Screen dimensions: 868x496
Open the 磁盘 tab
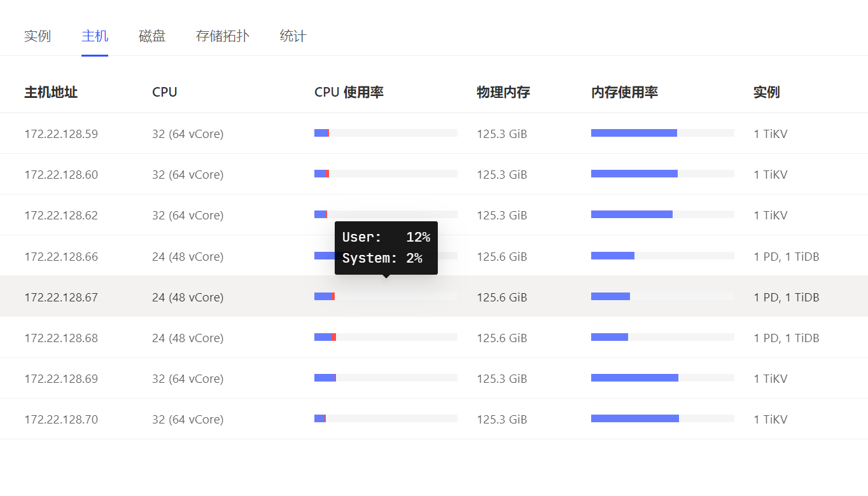click(152, 36)
